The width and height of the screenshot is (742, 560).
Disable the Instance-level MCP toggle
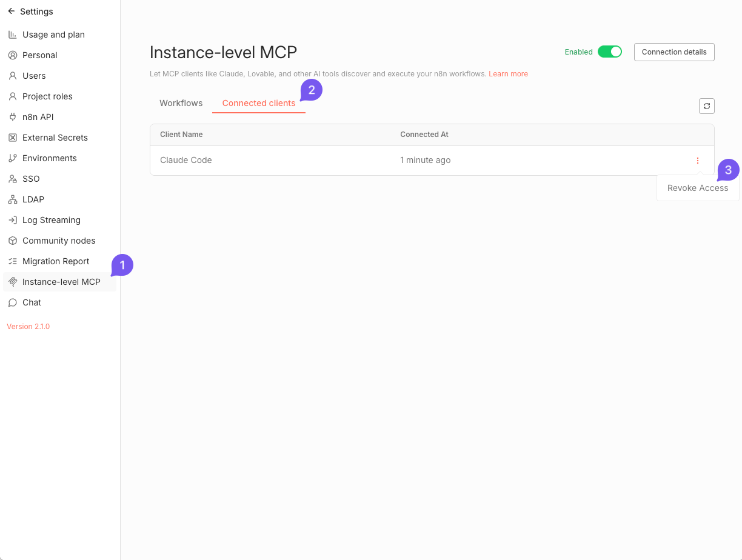(x=610, y=52)
